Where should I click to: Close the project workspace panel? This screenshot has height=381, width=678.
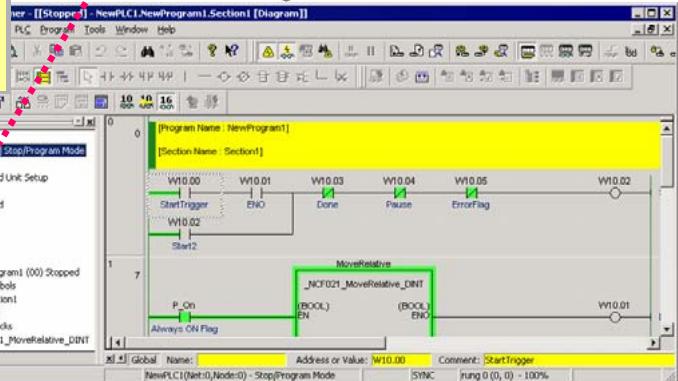90,122
